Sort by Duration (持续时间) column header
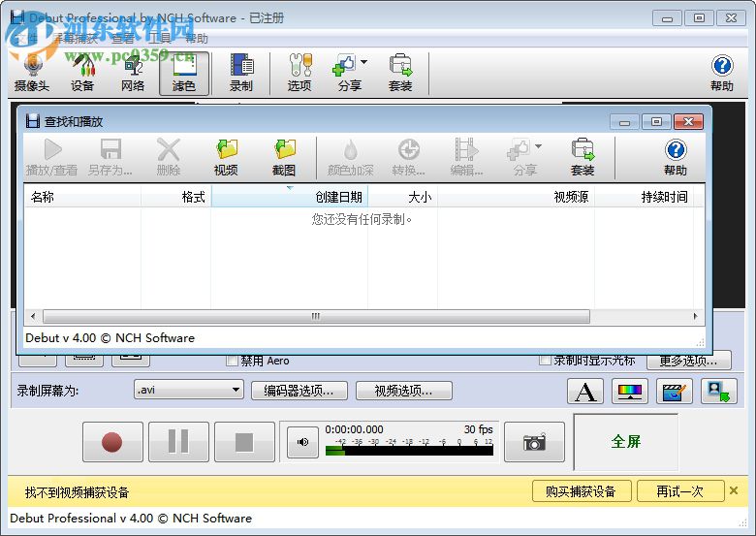Screen dimensions: 756x536 (645, 197)
